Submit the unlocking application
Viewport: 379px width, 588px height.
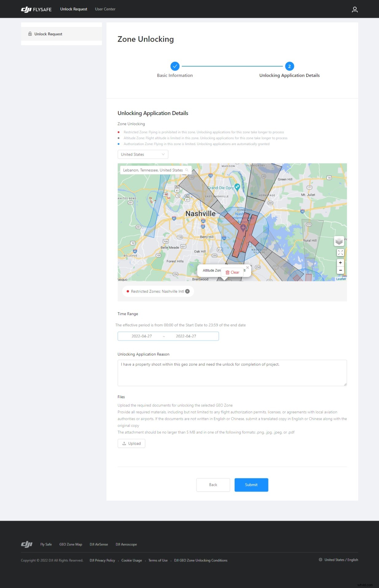point(251,485)
